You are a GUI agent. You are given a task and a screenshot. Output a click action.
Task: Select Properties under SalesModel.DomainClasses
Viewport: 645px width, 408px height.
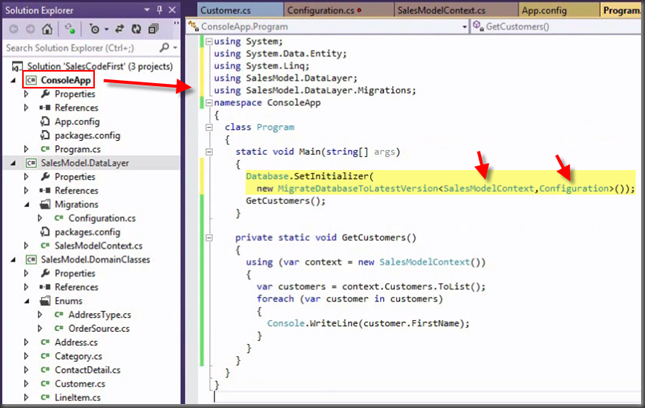[74, 273]
